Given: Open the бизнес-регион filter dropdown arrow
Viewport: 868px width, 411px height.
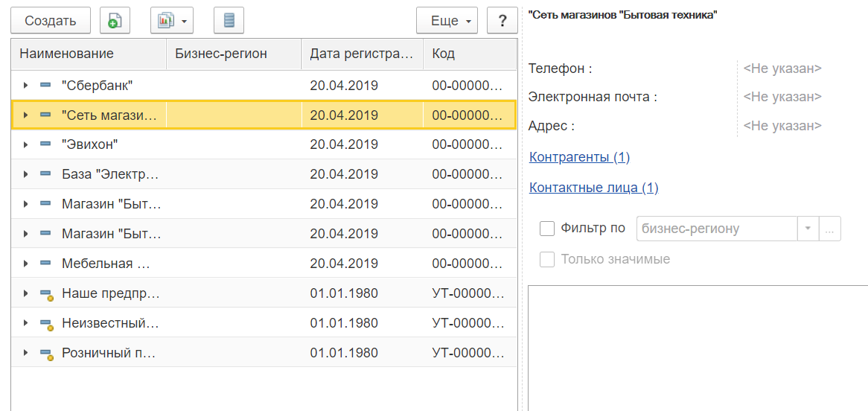Looking at the screenshot, I should [808, 229].
